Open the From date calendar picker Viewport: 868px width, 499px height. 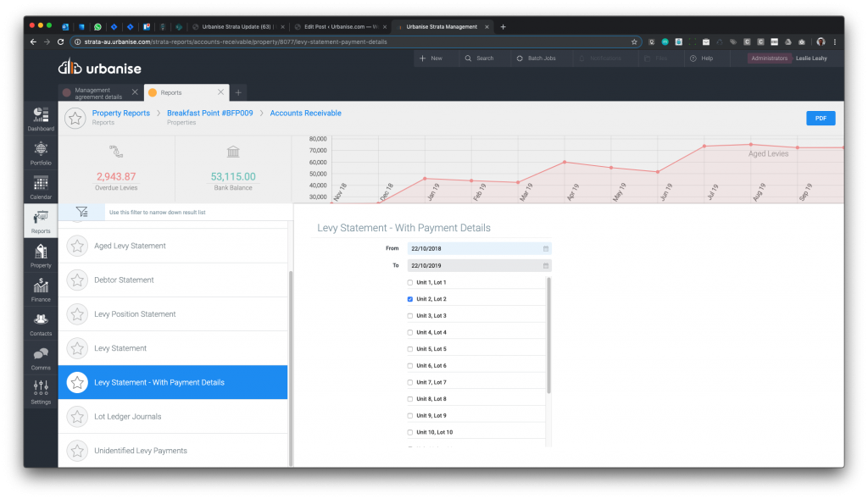tap(546, 248)
